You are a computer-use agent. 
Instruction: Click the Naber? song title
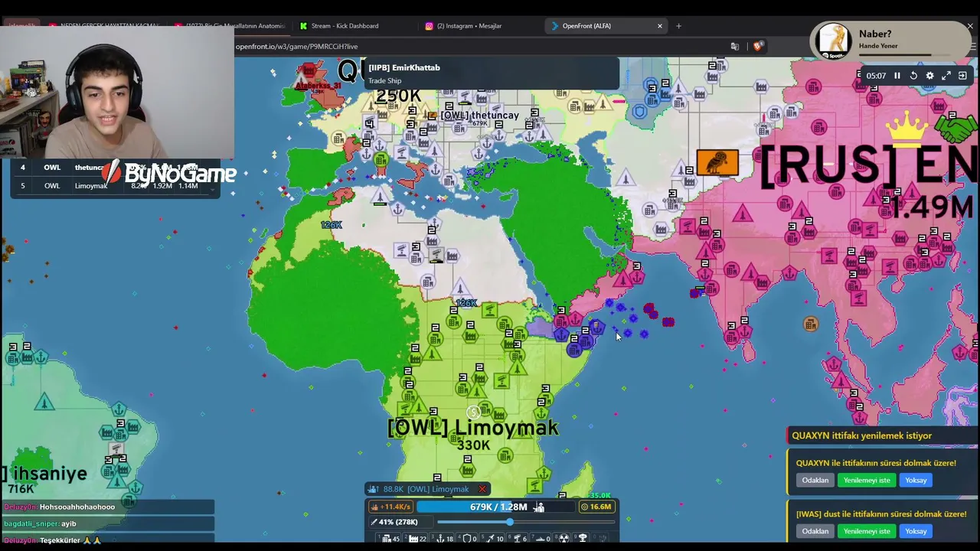point(875,34)
